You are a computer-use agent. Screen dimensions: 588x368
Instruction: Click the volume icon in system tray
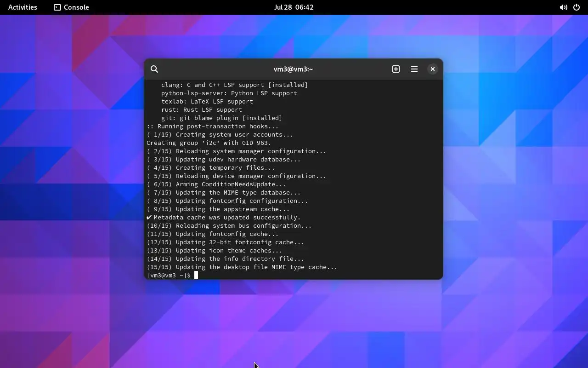[x=563, y=7]
